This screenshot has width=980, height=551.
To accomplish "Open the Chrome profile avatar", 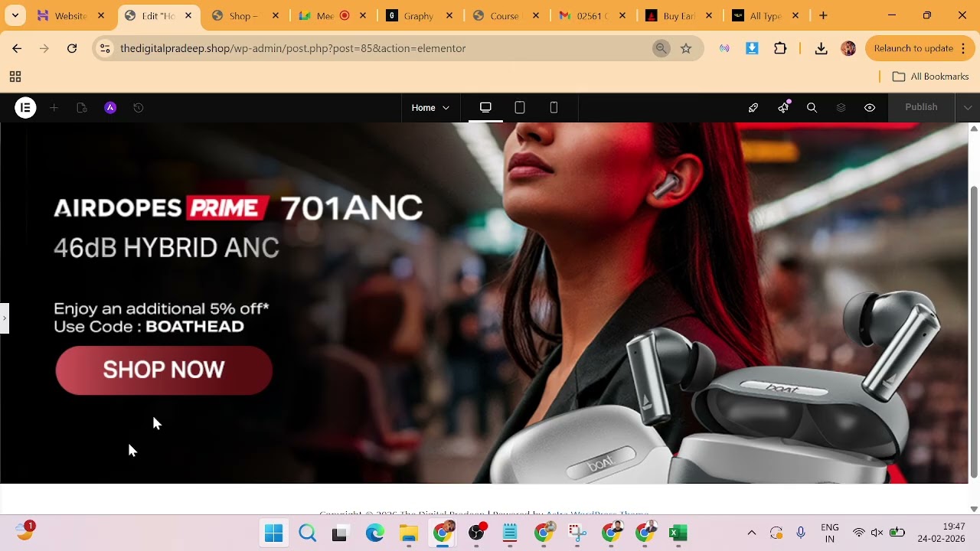I will point(848,48).
